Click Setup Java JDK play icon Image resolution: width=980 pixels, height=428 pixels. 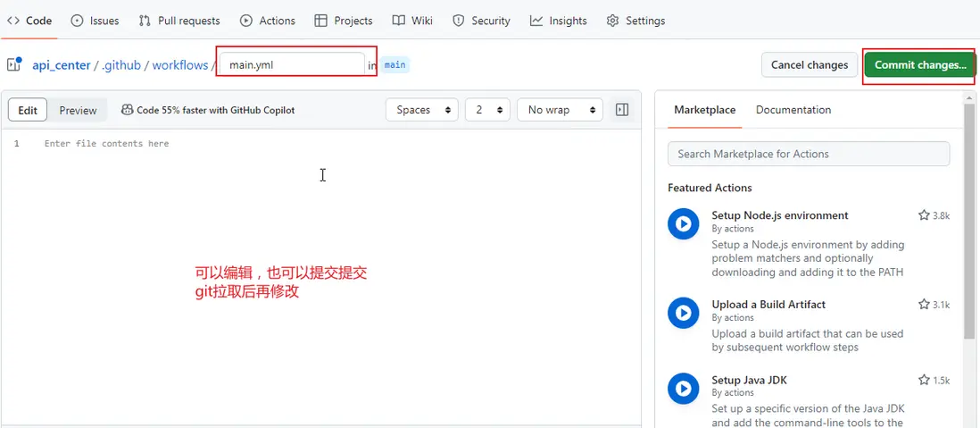tap(683, 389)
